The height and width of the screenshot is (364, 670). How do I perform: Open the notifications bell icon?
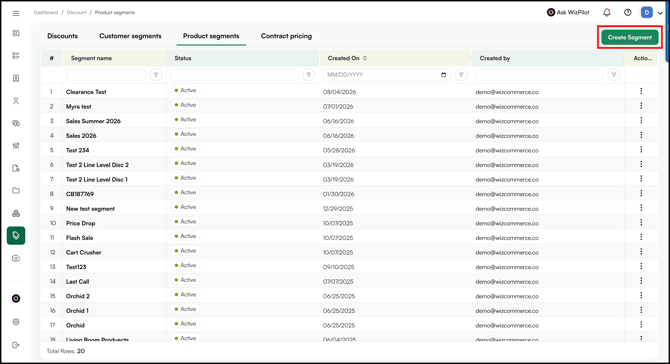(x=607, y=12)
